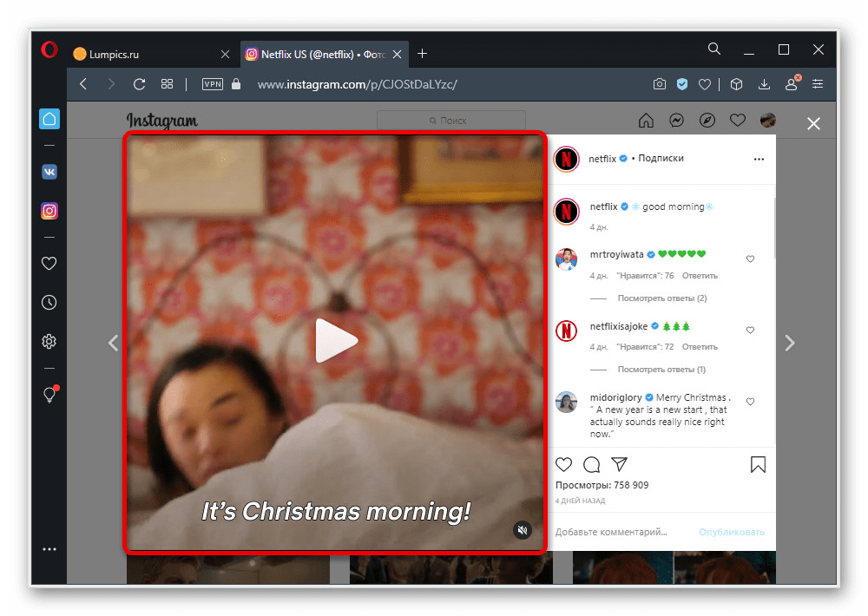This screenshot has width=868, height=616.
Task: Toggle the VPN badge
Action: tap(213, 84)
